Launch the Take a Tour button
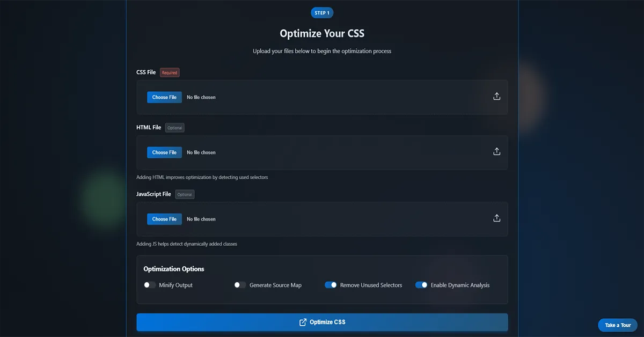Image resolution: width=644 pixels, height=337 pixels. pos(618,325)
